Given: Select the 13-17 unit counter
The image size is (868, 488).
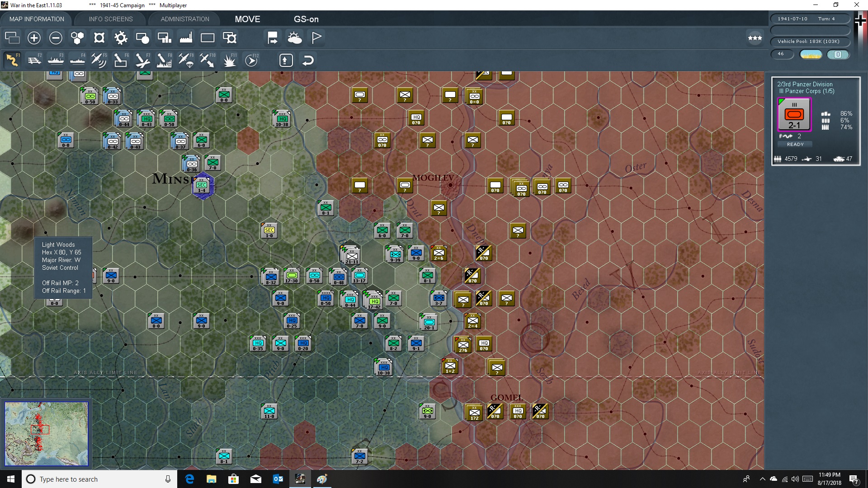Looking at the screenshot, I should 360,276.
